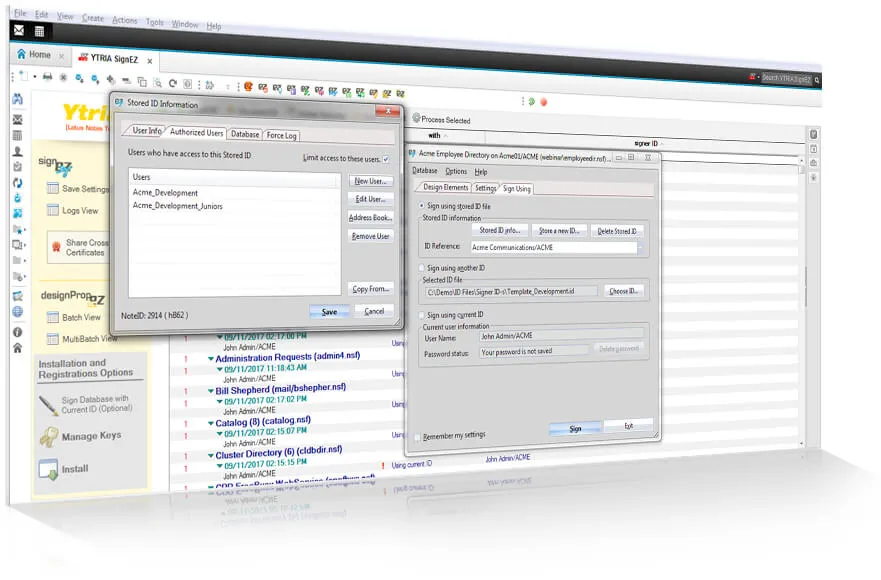Select Acme_Development in Users list

(x=165, y=193)
